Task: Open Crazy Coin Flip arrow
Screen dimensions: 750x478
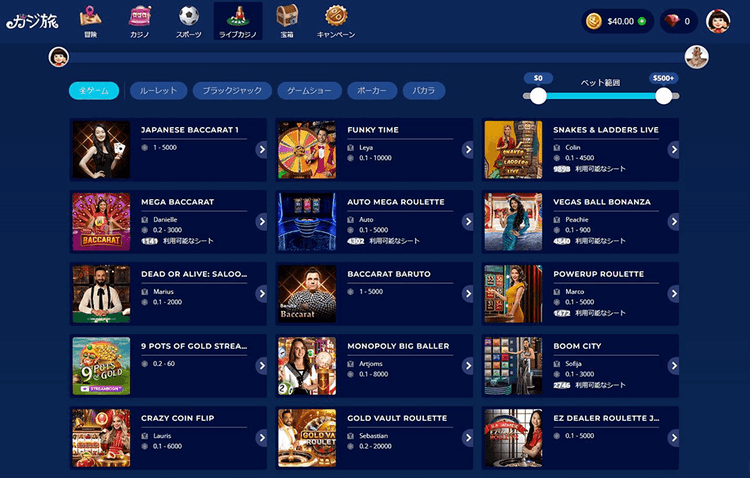Action: [261, 437]
